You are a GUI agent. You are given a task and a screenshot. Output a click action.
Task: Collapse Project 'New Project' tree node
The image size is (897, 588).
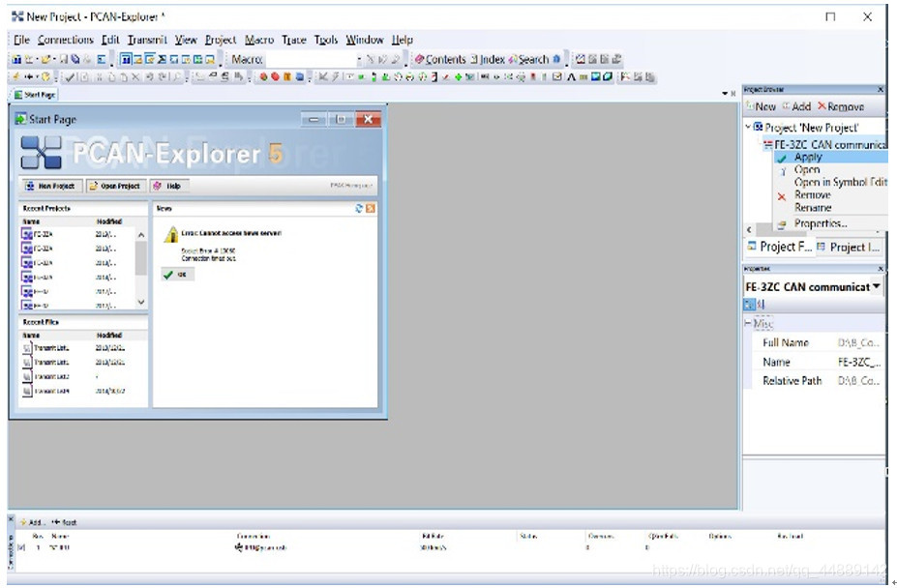[748, 127]
